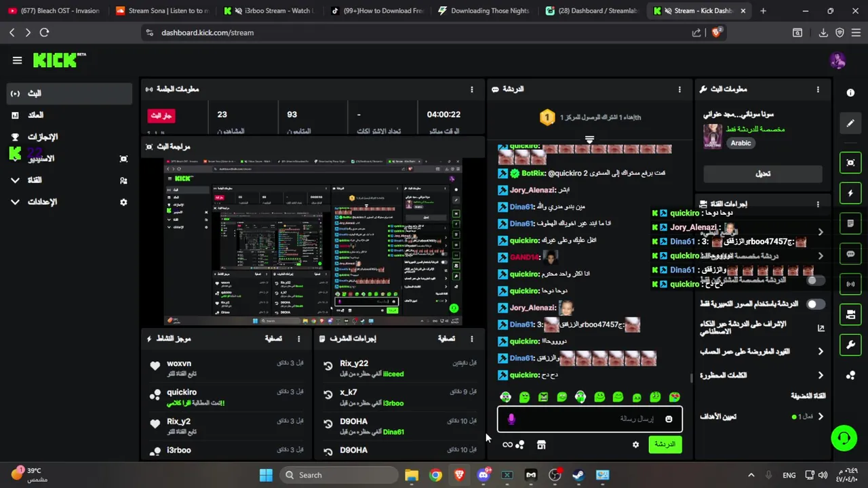Screen dimensions: 868x488
Task: Click the Arabic language tag
Action: [741, 143]
